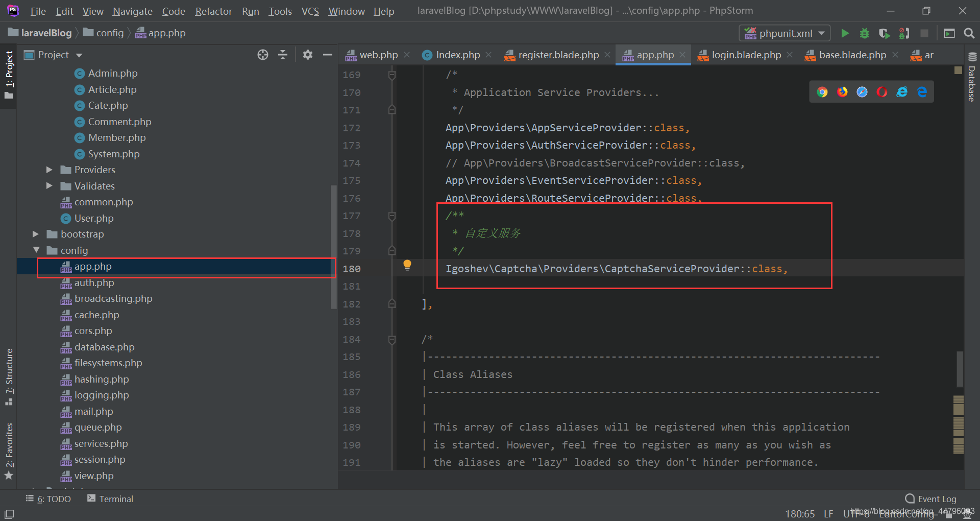Open the Database tool window
Viewport: 980px width, 521px height.
(x=972, y=78)
